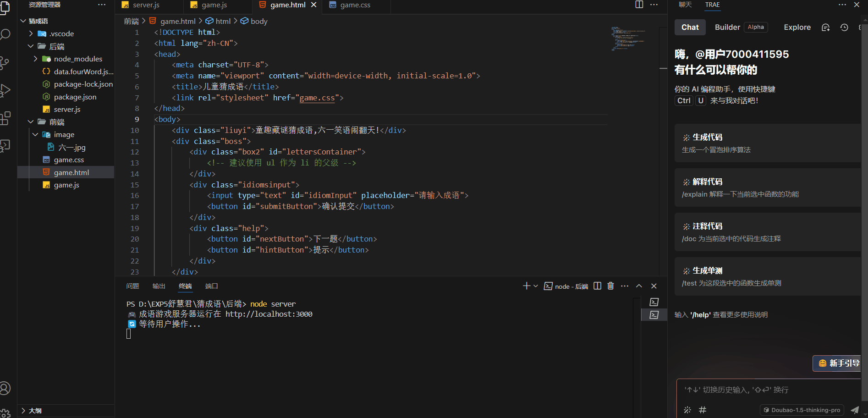
Task: Open editor more actions menu
Action: pyautogui.click(x=654, y=5)
